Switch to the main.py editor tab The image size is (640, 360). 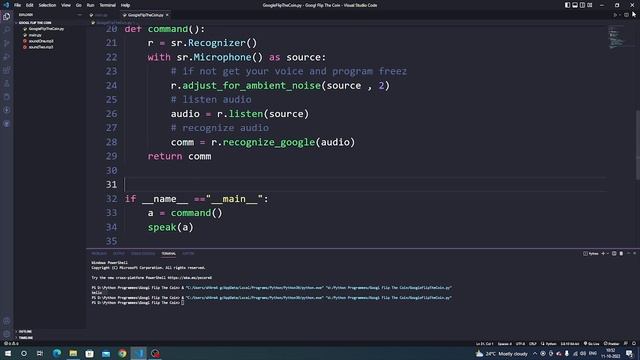(x=102, y=15)
